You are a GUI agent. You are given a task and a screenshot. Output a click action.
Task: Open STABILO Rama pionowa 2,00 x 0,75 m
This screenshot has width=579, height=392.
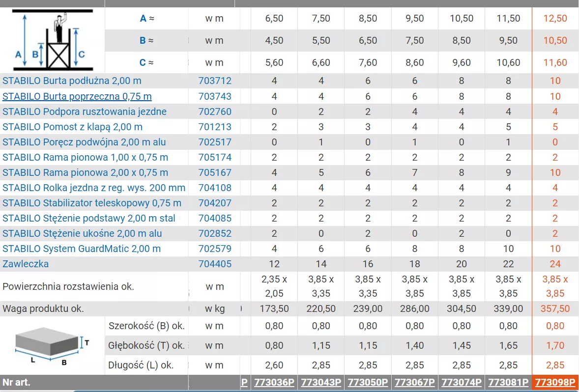(86, 173)
